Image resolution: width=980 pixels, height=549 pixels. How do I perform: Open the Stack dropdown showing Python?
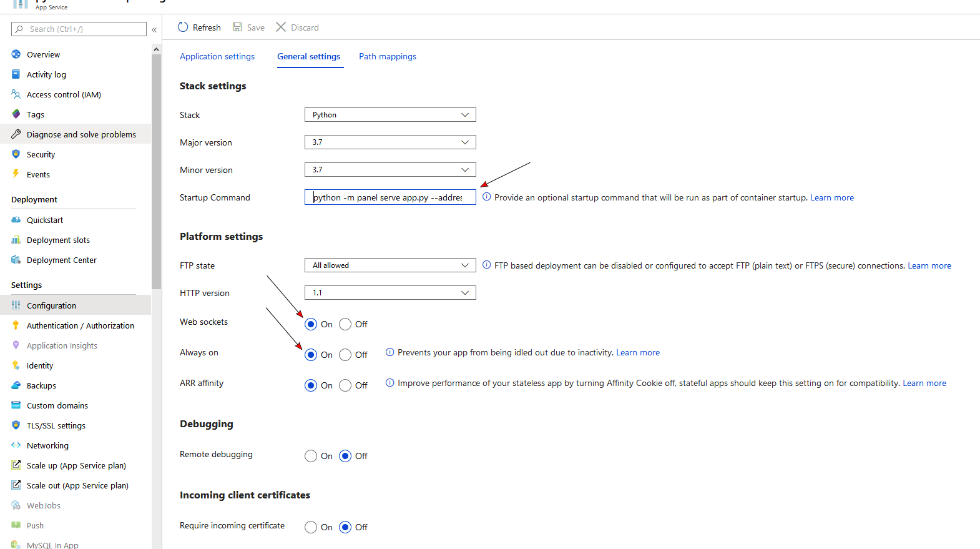390,115
